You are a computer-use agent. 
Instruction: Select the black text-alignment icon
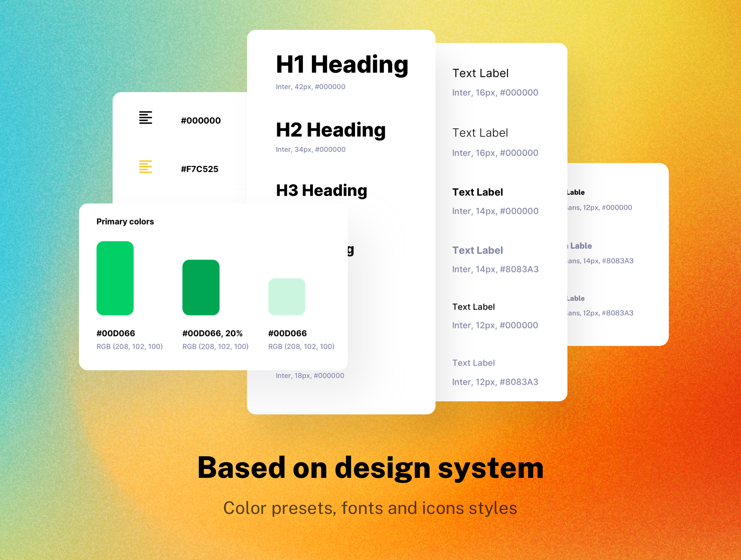point(146,118)
